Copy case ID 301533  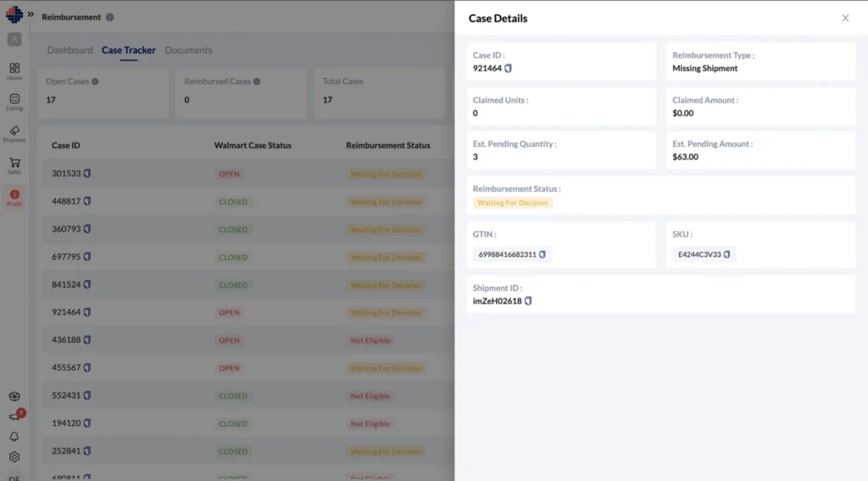click(87, 173)
